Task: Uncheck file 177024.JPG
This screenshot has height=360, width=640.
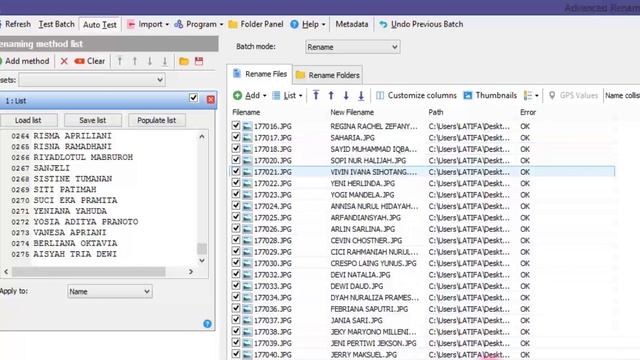Action: point(236,206)
